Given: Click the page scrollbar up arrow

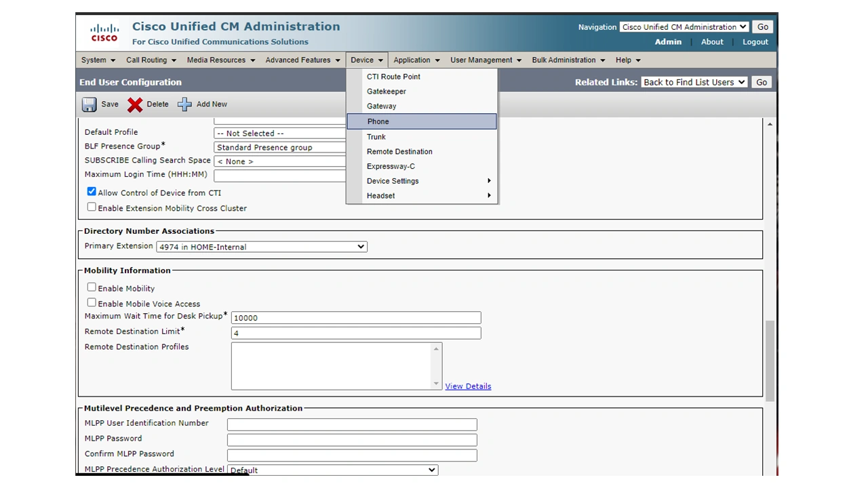Looking at the screenshot, I should [x=770, y=124].
